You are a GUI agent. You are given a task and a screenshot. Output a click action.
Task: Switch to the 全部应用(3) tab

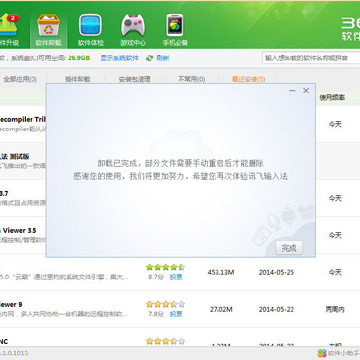pyautogui.click(x=20, y=79)
